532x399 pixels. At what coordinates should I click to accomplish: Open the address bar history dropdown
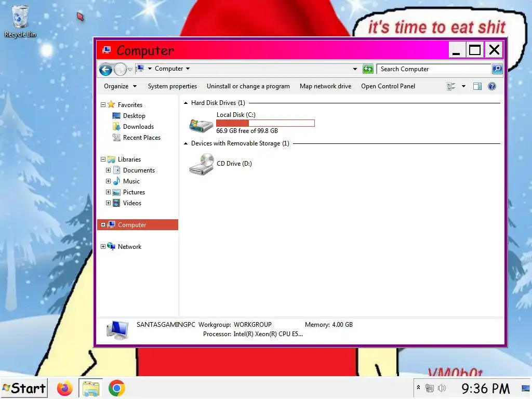pyautogui.click(x=355, y=69)
